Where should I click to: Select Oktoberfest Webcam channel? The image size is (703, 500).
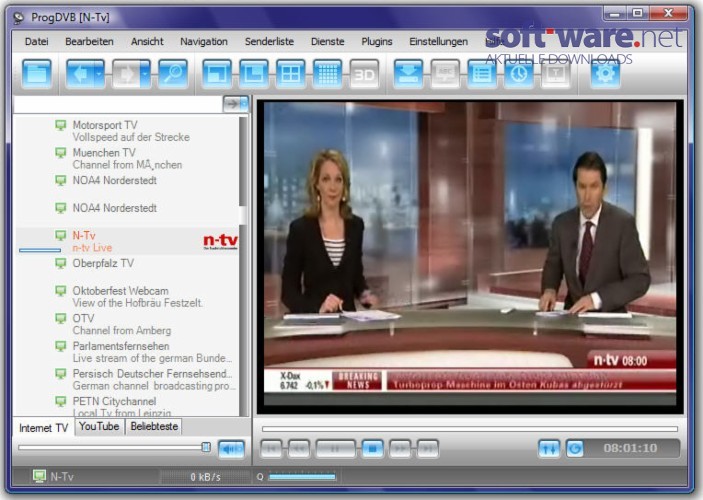pyautogui.click(x=126, y=297)
